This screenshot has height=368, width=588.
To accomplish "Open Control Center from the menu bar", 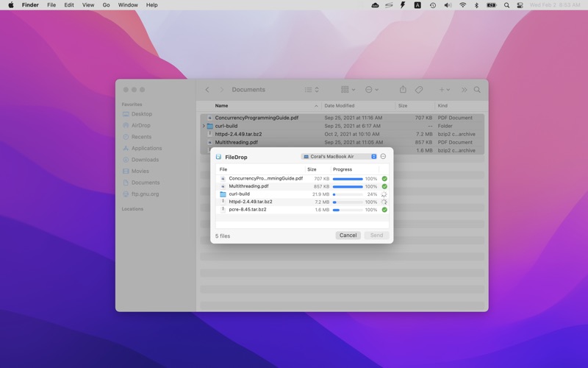I will (x=520, y=5).
